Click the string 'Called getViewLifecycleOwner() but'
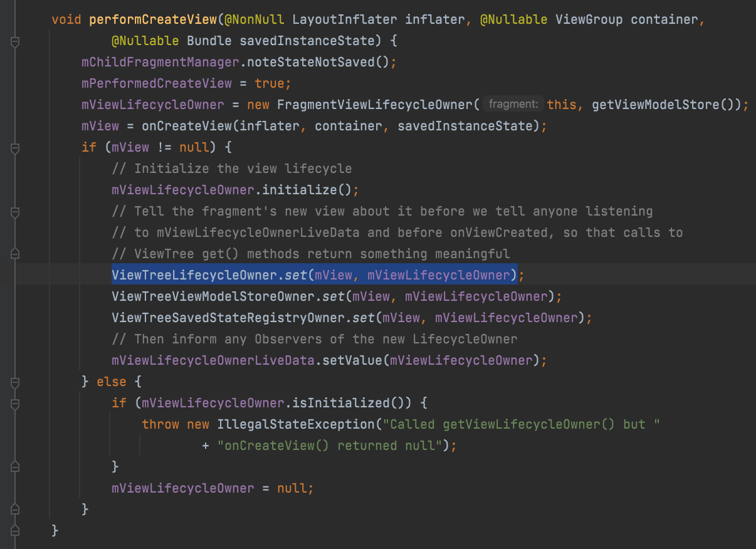The height and width of the screenshot is (549, 756). pyautogui.click(x=521, y=424)
